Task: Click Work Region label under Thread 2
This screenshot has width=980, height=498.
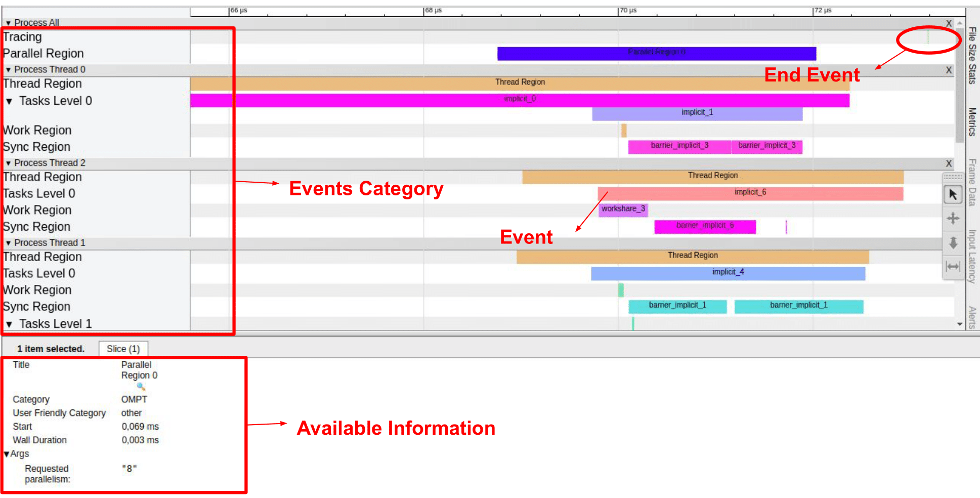Action: click(37, 210)
